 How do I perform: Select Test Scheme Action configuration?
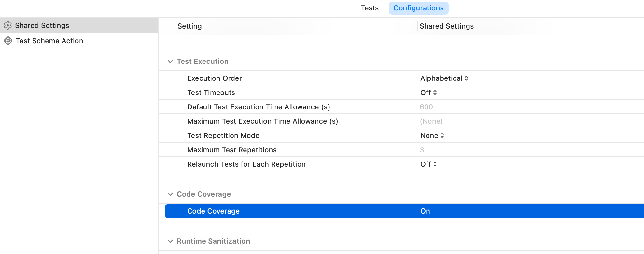click(x=49, y=41)
